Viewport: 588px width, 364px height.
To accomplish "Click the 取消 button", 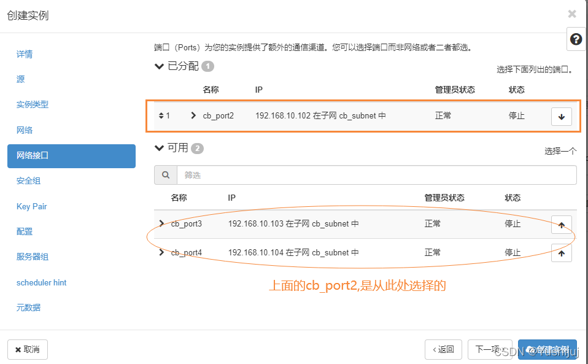I will coord(27,349).
